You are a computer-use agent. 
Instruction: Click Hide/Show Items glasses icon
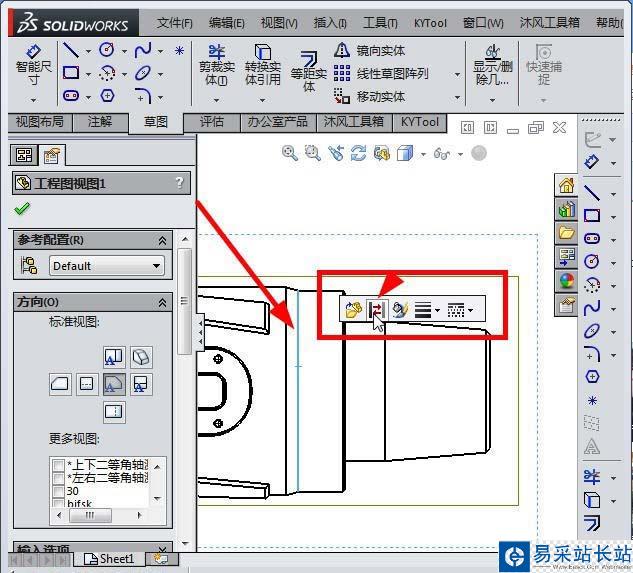(x=442, y=153)
